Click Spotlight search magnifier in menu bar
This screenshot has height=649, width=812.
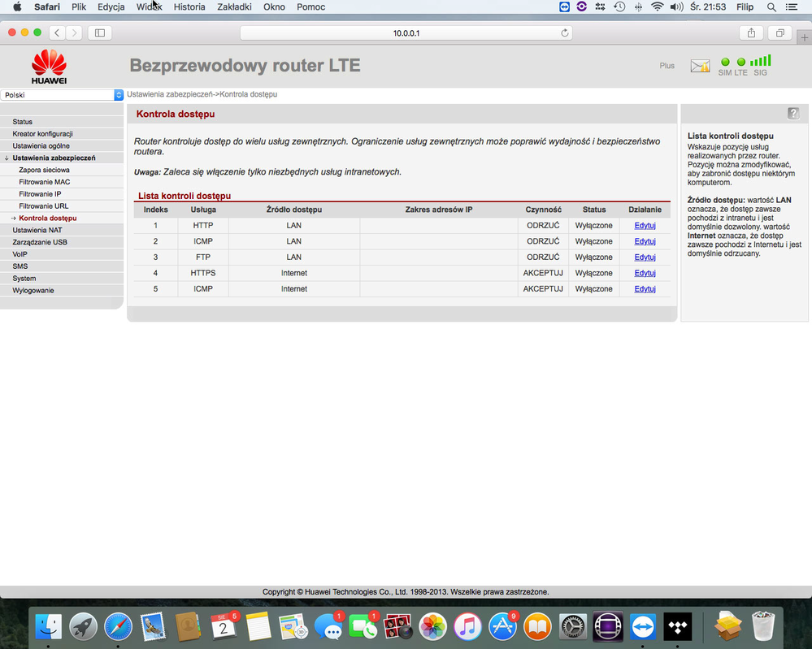(x=771, y=7)
